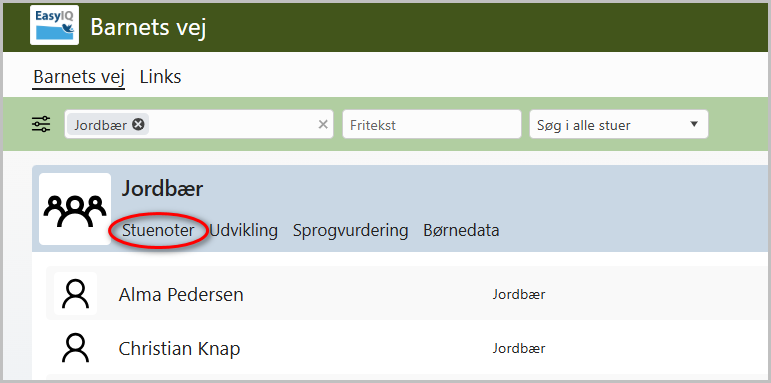Open the Links tab
771x383 pixels.
pyautogui.click(x=161, y=77)
